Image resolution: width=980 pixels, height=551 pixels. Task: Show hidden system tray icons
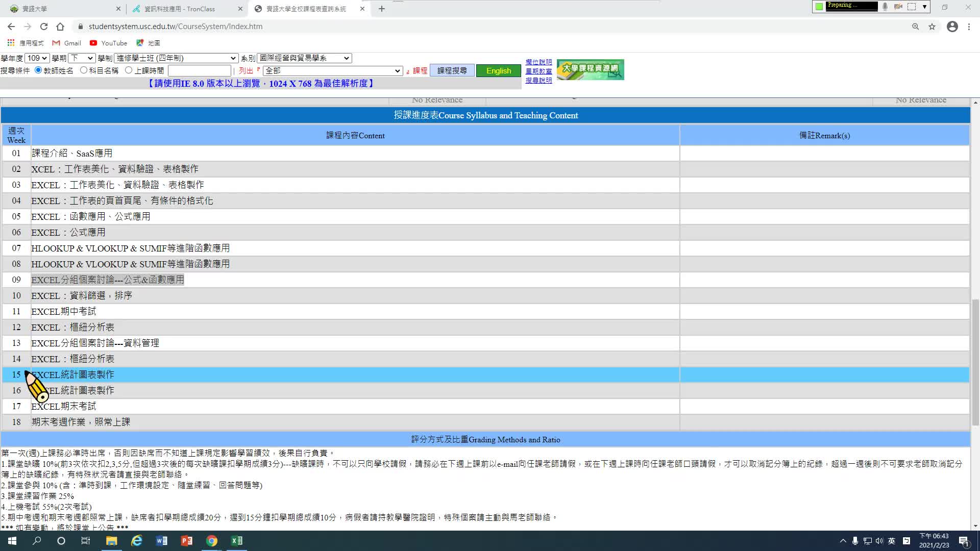pos(843,541)
